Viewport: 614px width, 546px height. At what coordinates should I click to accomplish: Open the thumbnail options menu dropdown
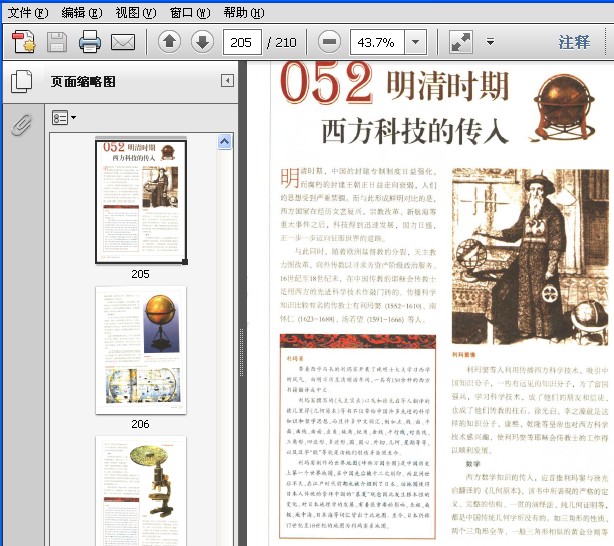[64, 118]
